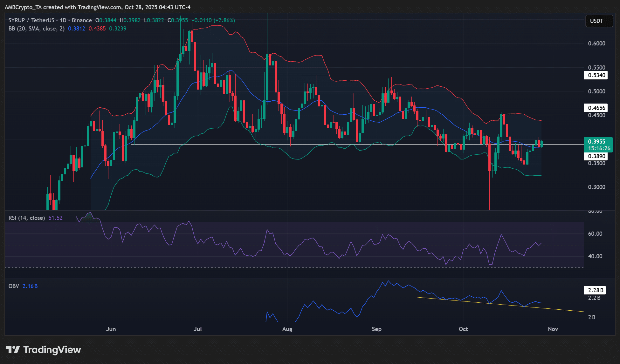Click the 0.6000 price scale label
Viewport: 620px width, 364px height.
point(596,44)
